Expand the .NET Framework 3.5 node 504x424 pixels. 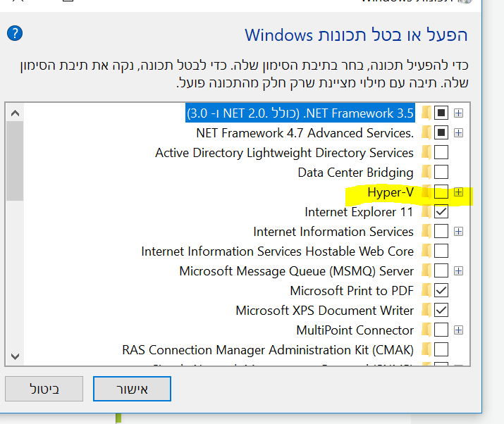click(x=458, y=113)
